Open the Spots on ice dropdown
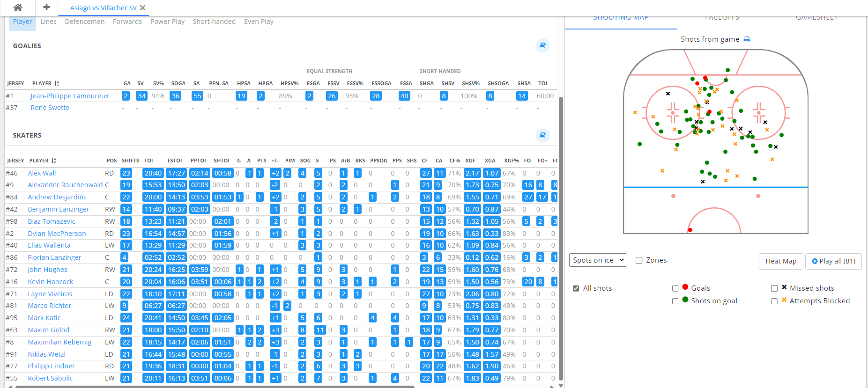Image resolution: width=868 pixels, height=388 pixels. point(598,260)
